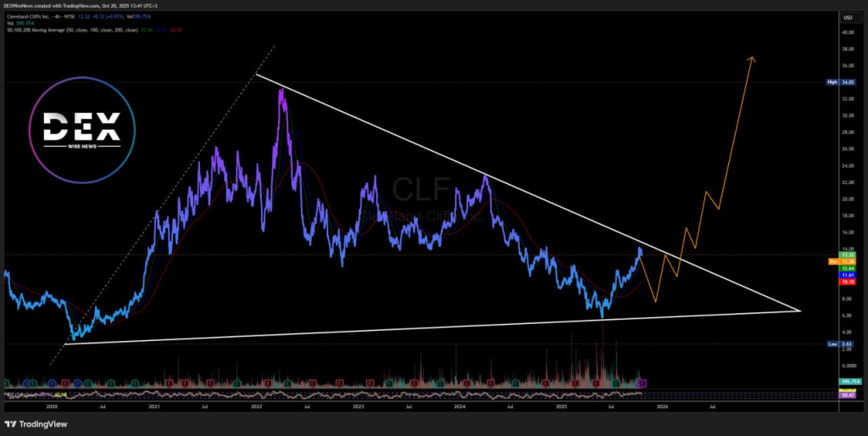The height and width of the screenshot is (436, 868).
Task: Open the TradingView logo in bottom-left corner
Action: click(39, 423)
